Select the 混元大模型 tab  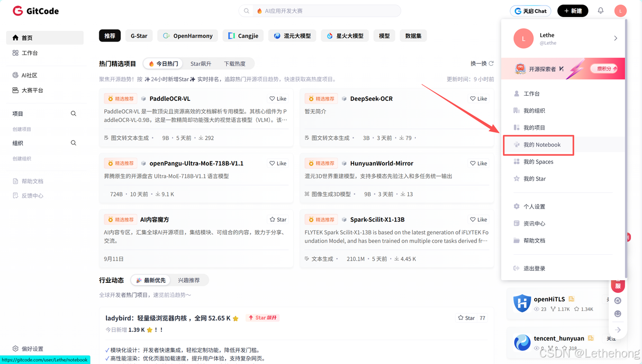click(292, 36)
